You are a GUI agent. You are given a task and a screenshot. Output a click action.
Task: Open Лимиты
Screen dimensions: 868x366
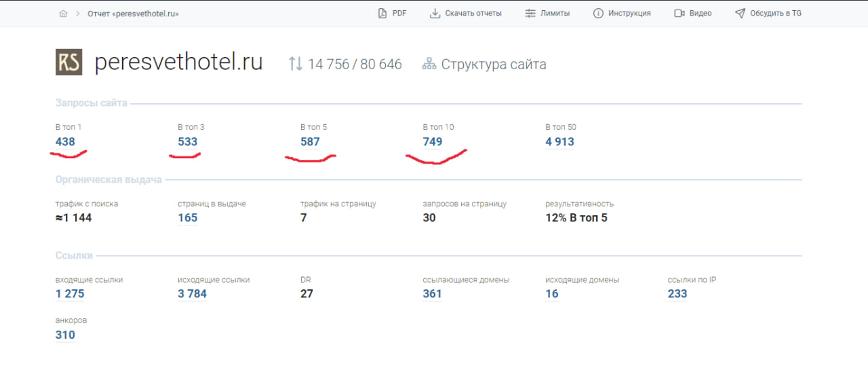click(555, 13)
